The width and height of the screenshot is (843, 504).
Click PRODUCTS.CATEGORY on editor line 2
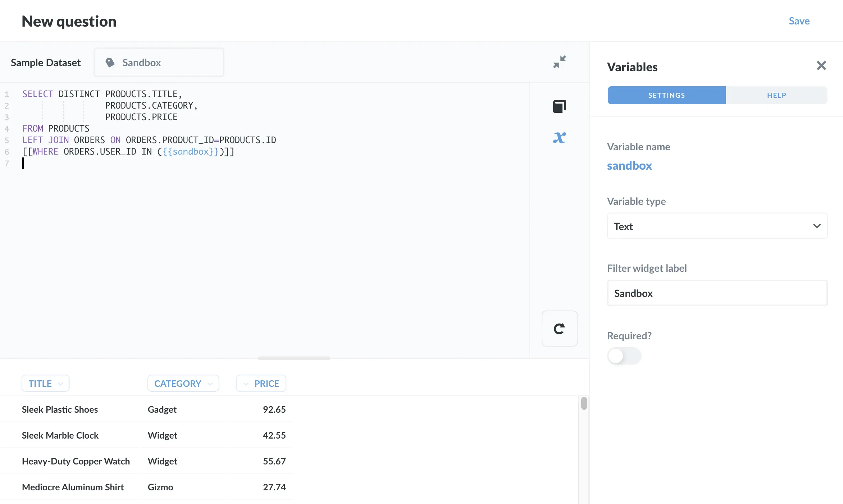[x=151, y=106]
